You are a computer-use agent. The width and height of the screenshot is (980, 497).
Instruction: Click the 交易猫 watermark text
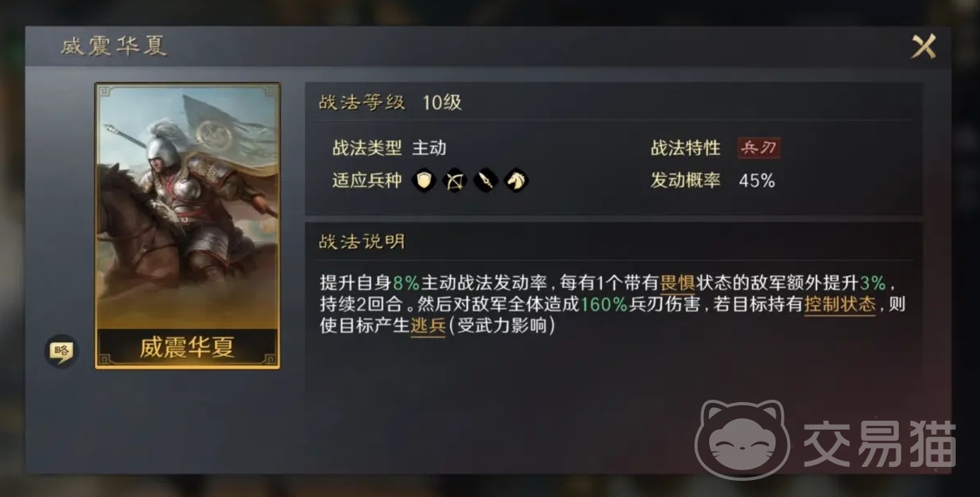point(879,444)
